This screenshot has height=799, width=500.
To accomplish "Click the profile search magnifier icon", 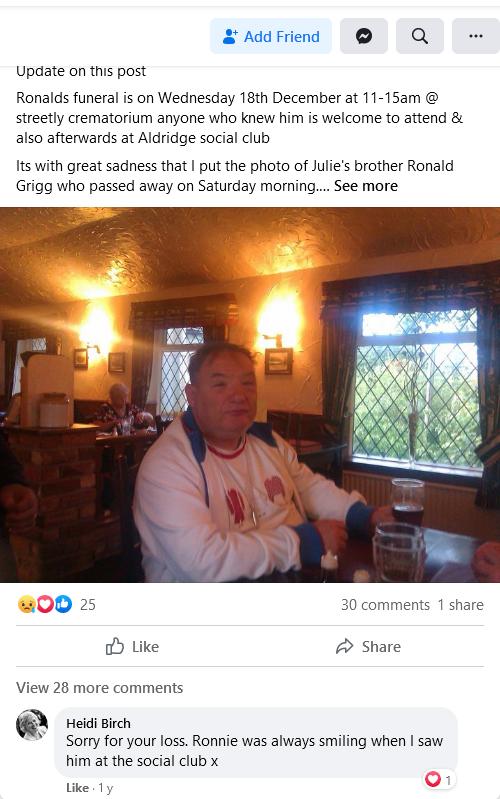I will (419, 36).
